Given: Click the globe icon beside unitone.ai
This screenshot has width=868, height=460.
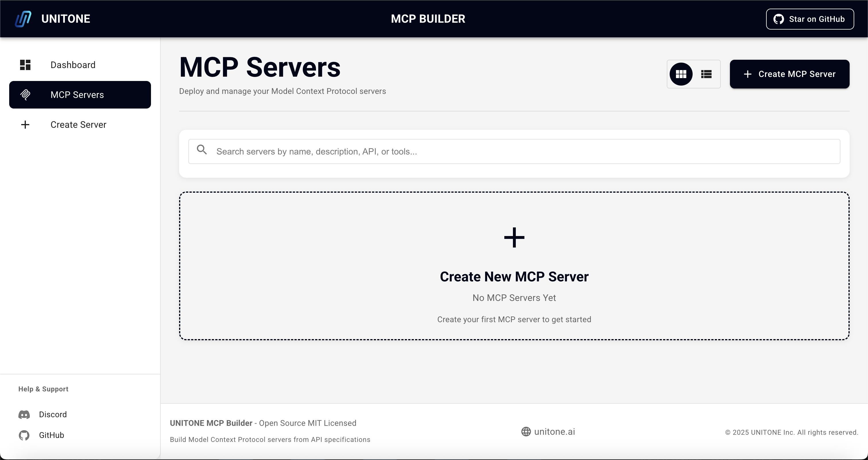Looking at the screenshot, I should (526, 432).
